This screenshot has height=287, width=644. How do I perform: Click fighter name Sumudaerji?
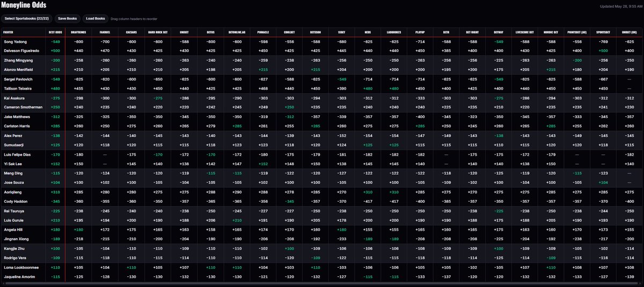pyautogui.click(x=13, y=145)
